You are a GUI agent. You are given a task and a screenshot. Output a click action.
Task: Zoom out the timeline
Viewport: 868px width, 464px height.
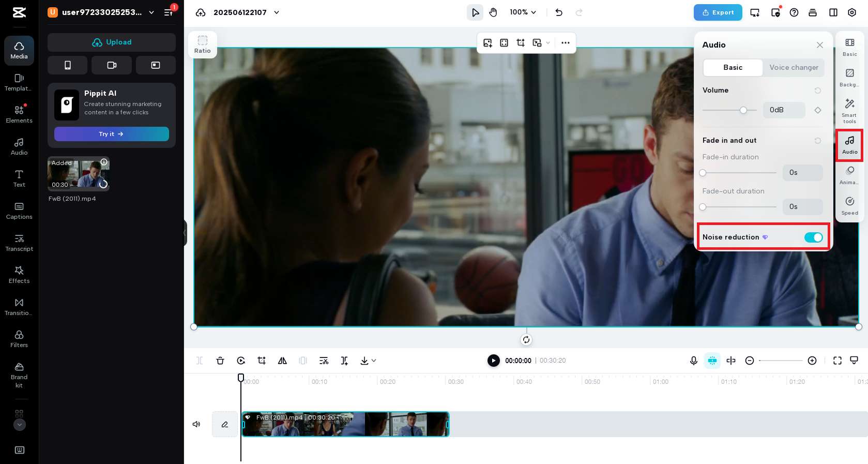(750, 361)
